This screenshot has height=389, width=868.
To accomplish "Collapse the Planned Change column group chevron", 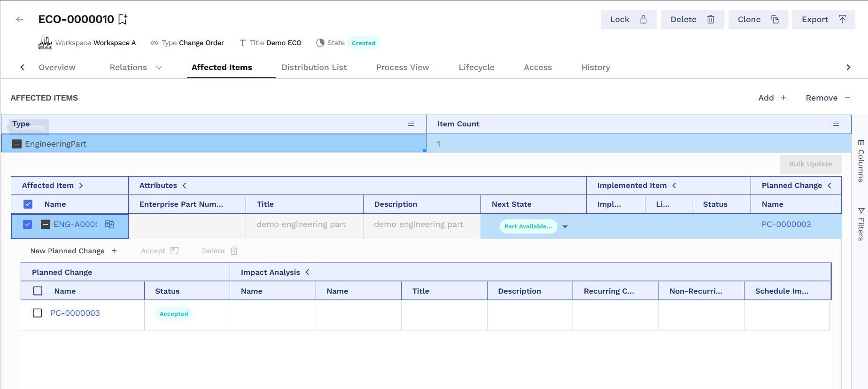I will click(829, 186).
